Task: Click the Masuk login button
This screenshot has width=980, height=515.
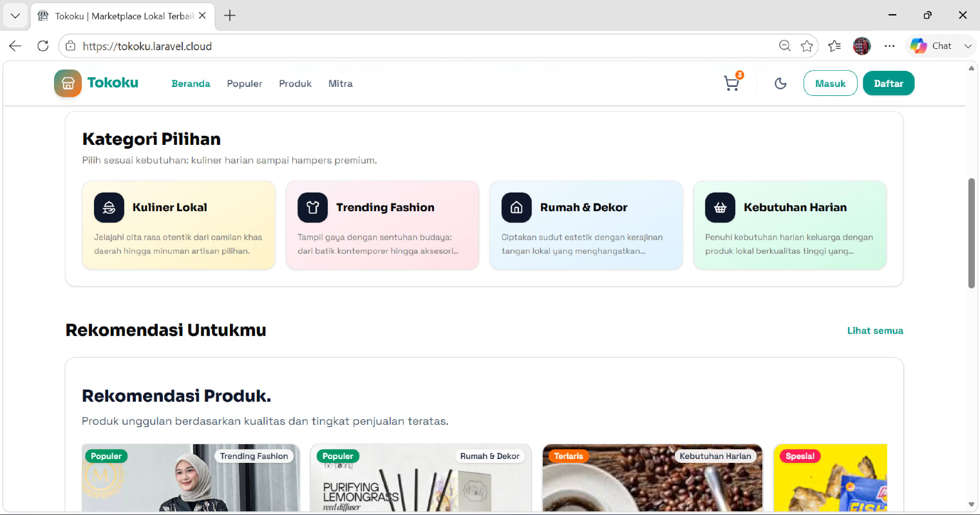Action: [x=830, y=83]
